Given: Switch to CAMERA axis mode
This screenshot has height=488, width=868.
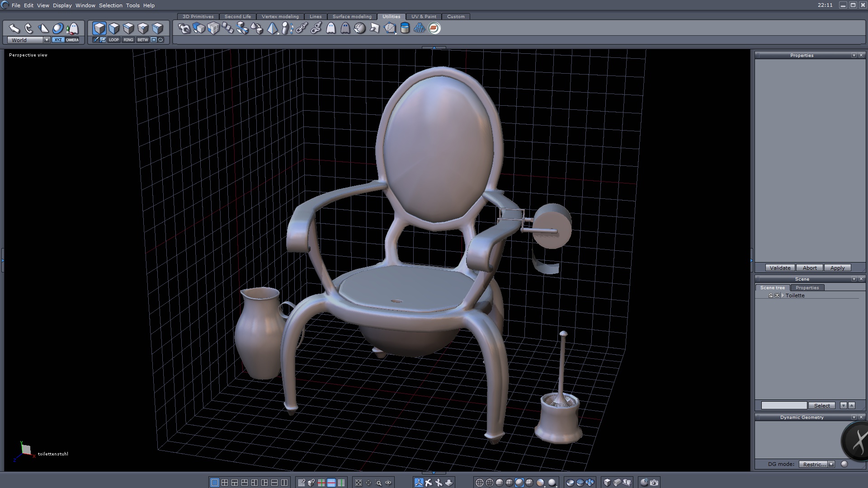Looking at the screenshot, I should point(72,40).
